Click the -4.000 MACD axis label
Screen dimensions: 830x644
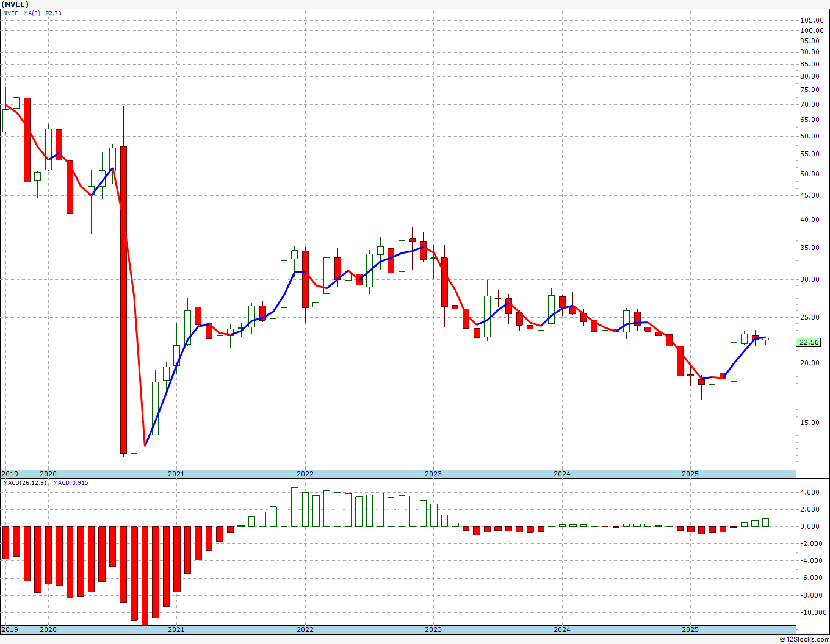(810, 561)
